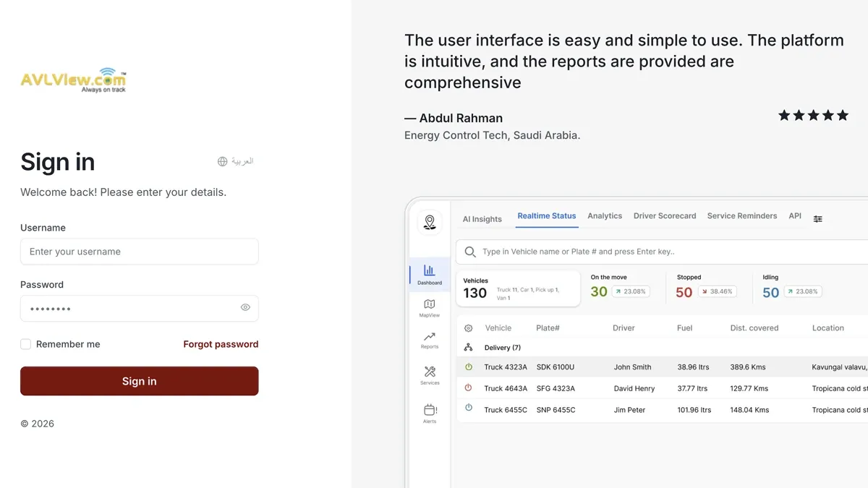Switch to the Analytics tab
This screenshot has height=488, width=868.
[x=605, y=216]
